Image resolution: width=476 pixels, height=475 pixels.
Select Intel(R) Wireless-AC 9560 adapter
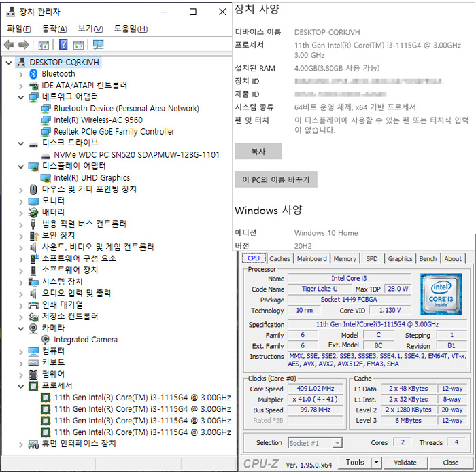(x=98, y=120)
